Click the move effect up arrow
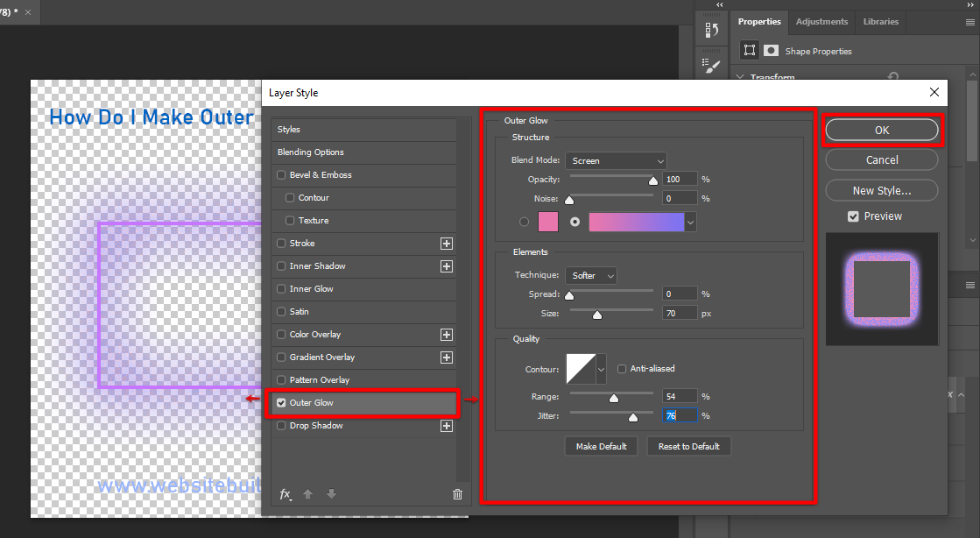 pyautogui.click(x=308, y=494)
